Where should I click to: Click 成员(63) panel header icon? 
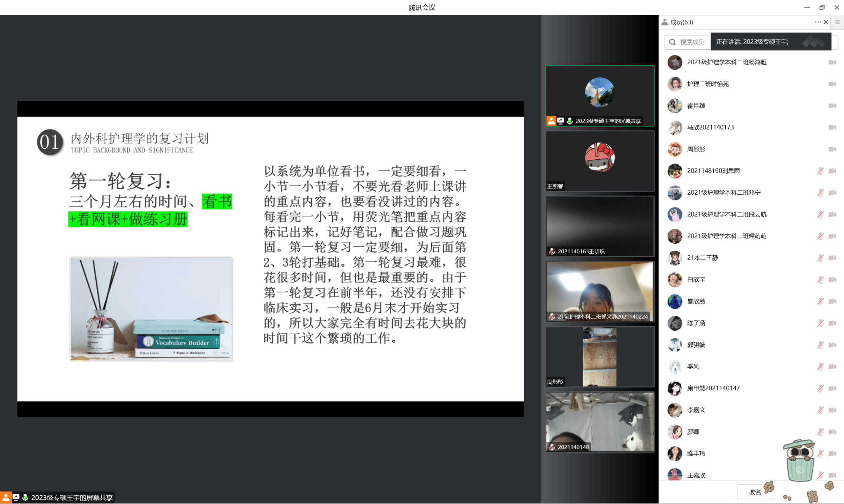click(x=665, y=22)
